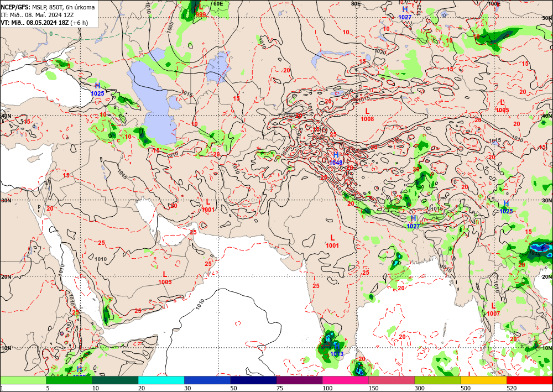Click the rose 150–300 mm legend swatch
The width and height of the screenshot is (553, 392).
(x=392, y=380)
